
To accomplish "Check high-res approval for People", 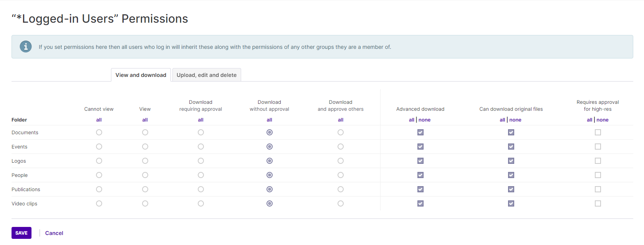I will [598, 175].
